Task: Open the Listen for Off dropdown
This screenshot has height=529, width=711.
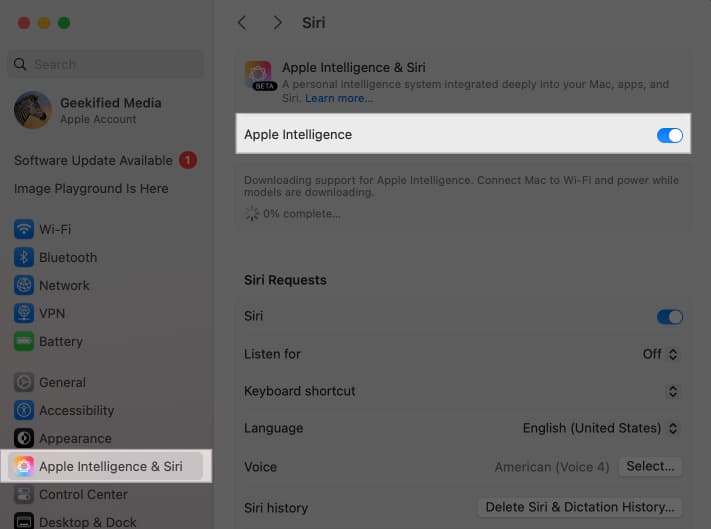Action: click(x=661, y=354)
